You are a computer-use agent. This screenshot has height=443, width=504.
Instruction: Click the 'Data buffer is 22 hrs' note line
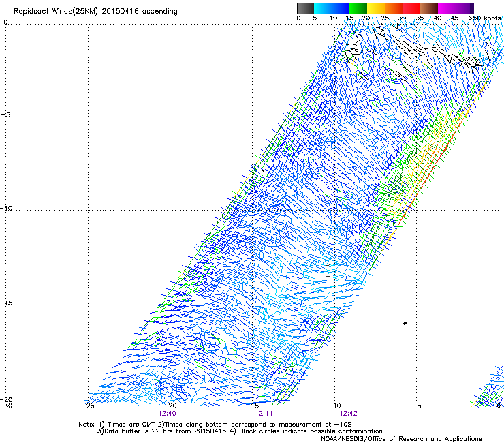[240, 431]
